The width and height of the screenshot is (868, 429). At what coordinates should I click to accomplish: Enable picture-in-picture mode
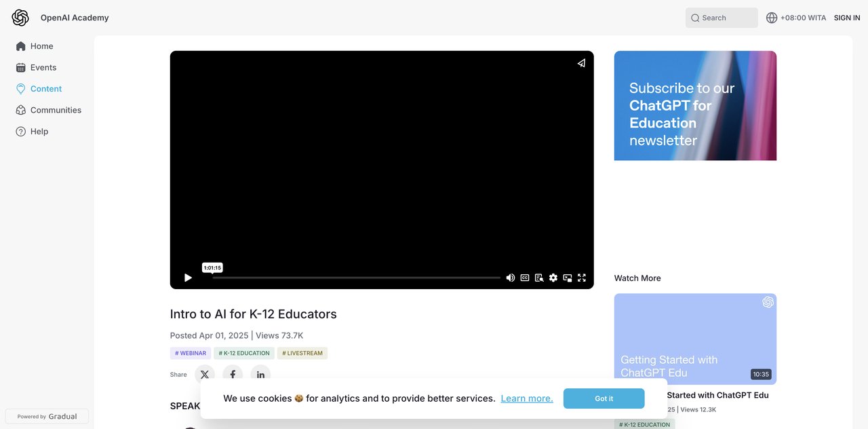click(568, 278)
